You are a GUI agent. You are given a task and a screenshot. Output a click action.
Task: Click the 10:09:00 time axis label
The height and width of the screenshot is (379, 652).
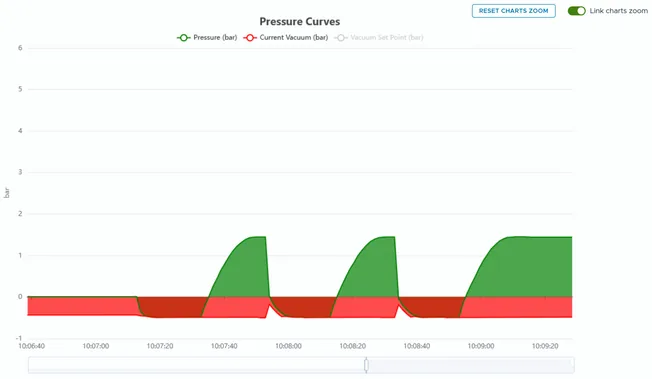click(x=481, y=346)
